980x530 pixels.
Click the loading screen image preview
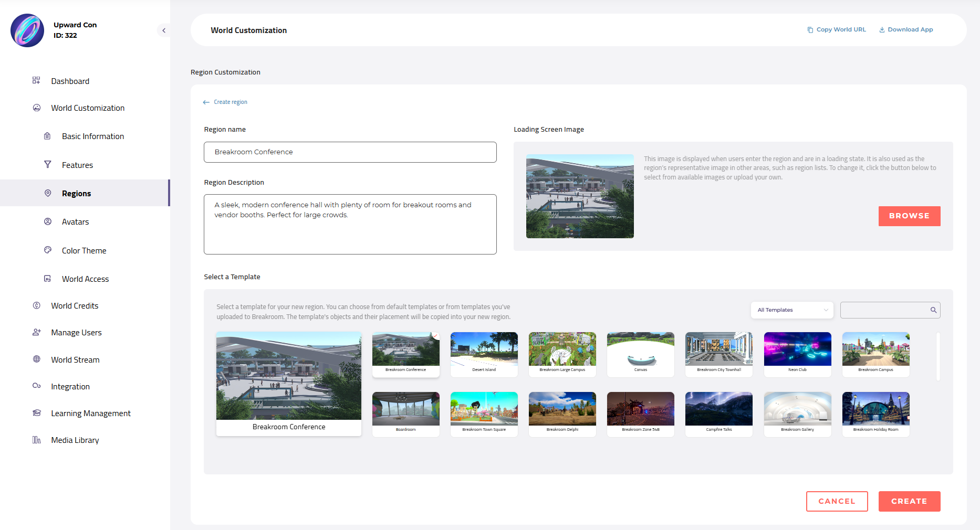coord(580,196)
